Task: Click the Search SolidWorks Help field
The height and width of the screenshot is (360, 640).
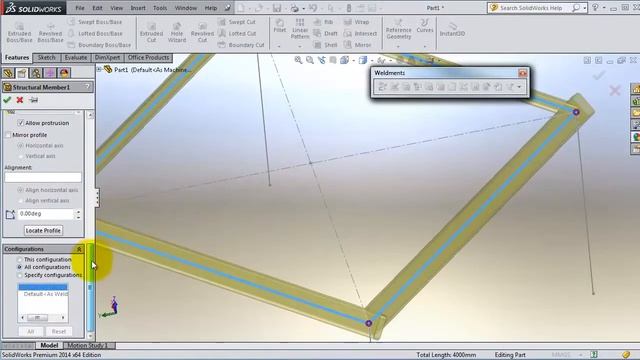Action: tap(531, 8)
